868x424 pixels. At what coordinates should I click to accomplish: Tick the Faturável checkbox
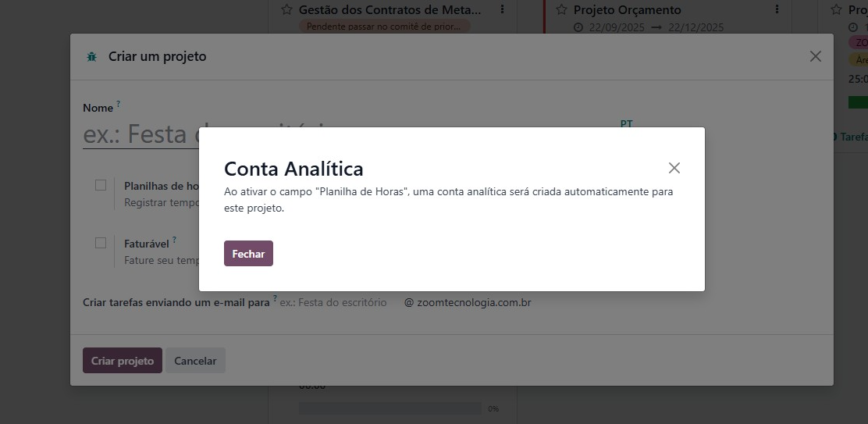point(101,243)
